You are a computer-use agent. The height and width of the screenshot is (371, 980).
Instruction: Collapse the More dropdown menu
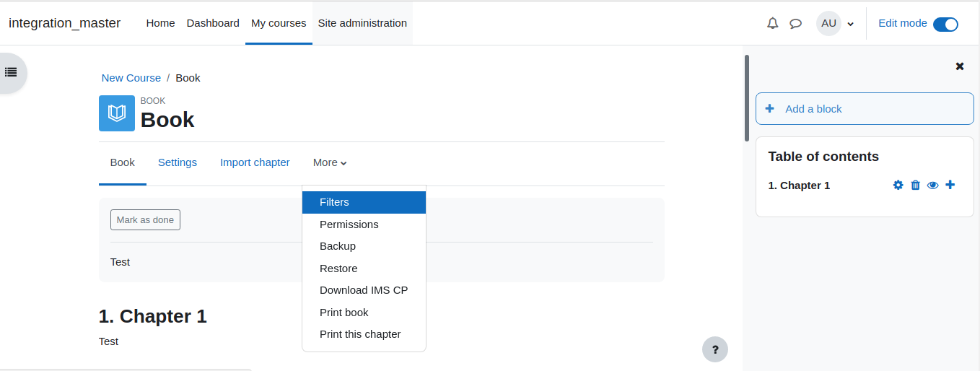coord(330,162)
